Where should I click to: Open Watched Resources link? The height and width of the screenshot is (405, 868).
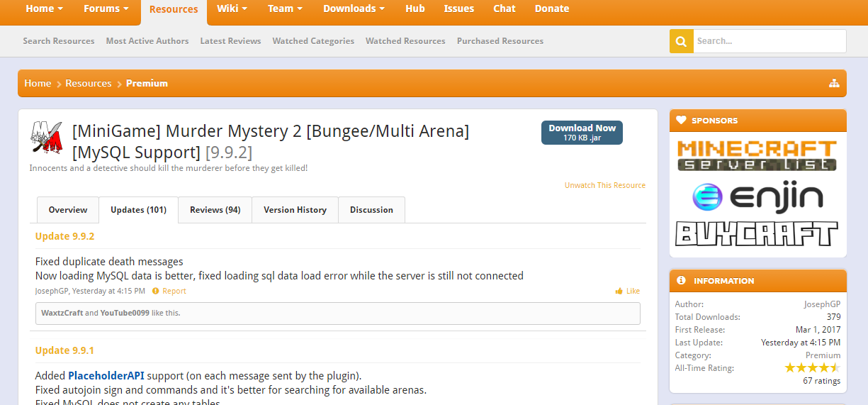[405, 41]
